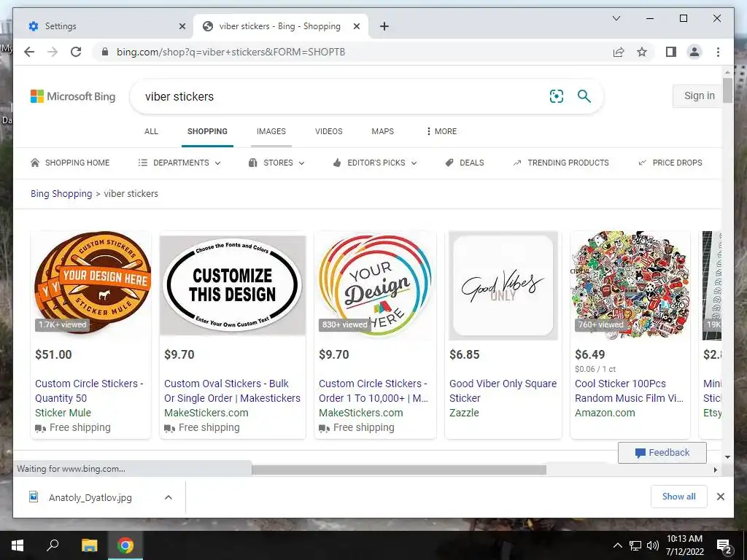
Task: Expand the EDITOR'S PICKS dropdown
Action: (375, 163)
